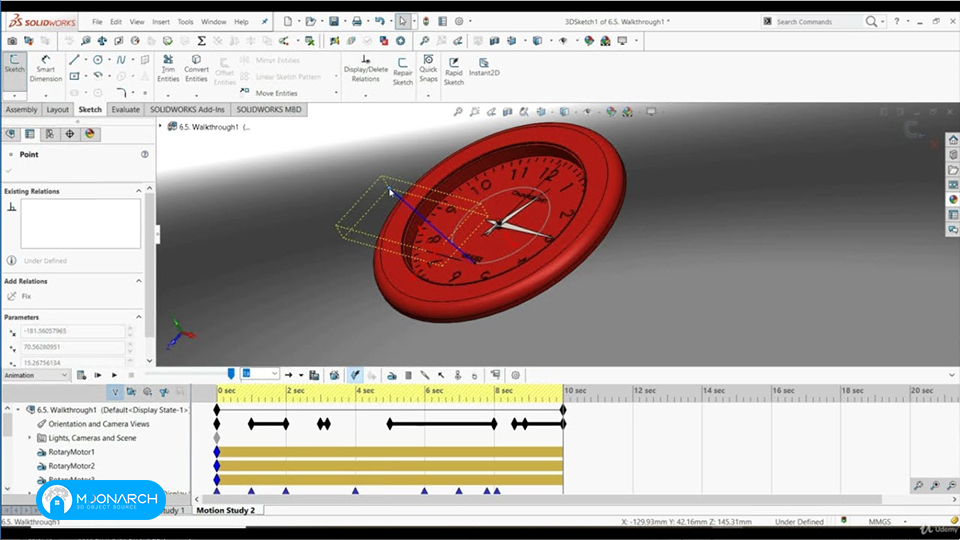Click the Quick Snaps tool
The width and height of the screenshot is (960, 540).
[x=428, y=69]
